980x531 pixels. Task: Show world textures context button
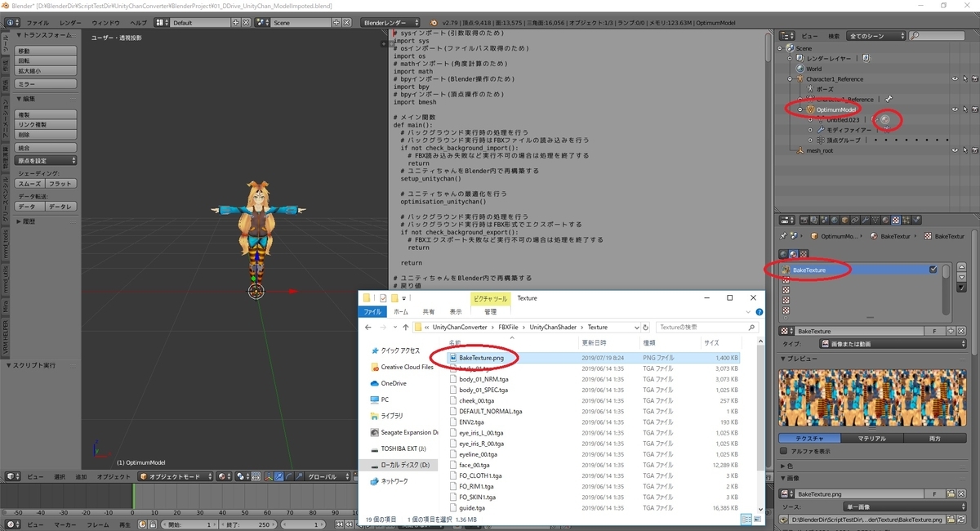(x=784, y=254)
